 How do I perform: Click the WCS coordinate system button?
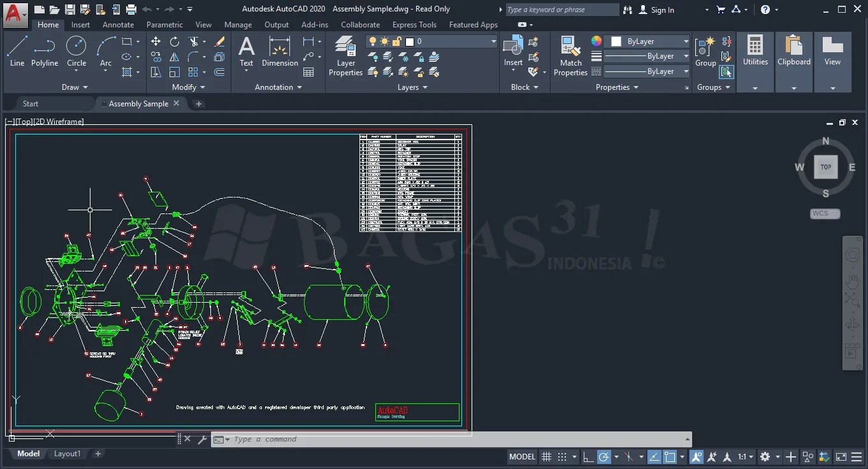825,213
